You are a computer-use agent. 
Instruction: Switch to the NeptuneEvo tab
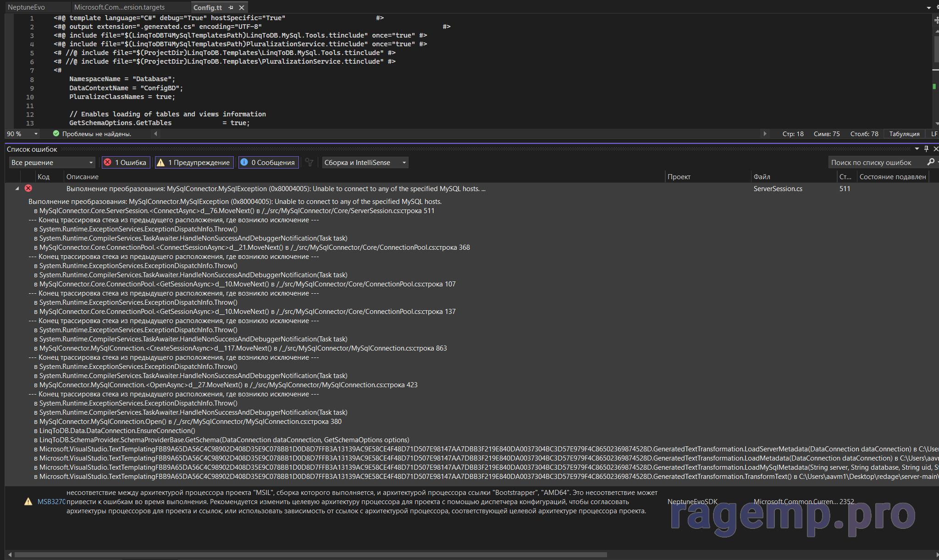(x=27, y=7)
